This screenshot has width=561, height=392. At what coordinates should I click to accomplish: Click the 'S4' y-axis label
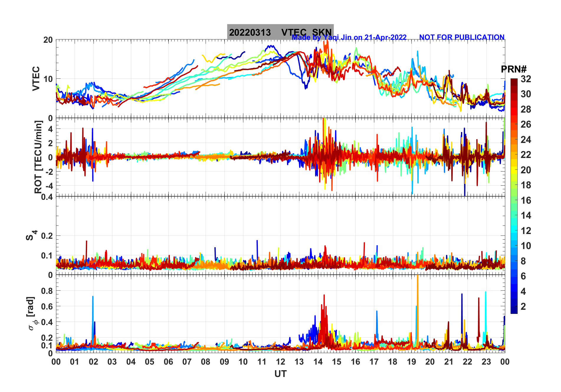[32, 235]
